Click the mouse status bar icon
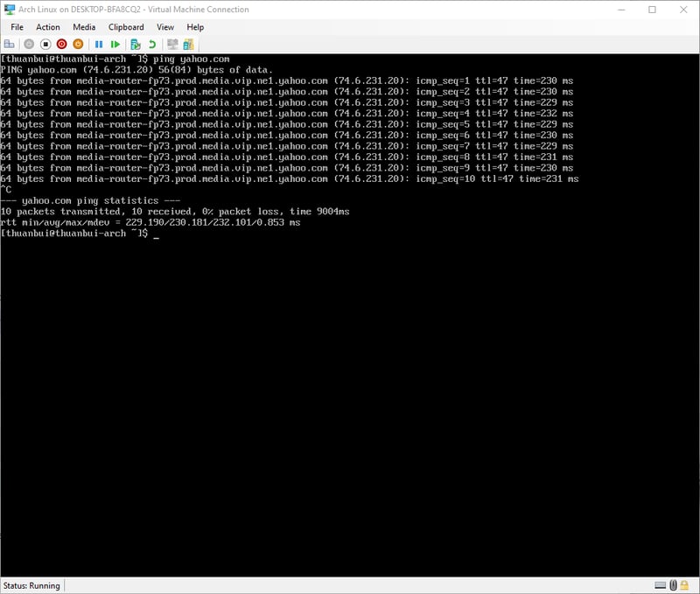 (674, 585)
